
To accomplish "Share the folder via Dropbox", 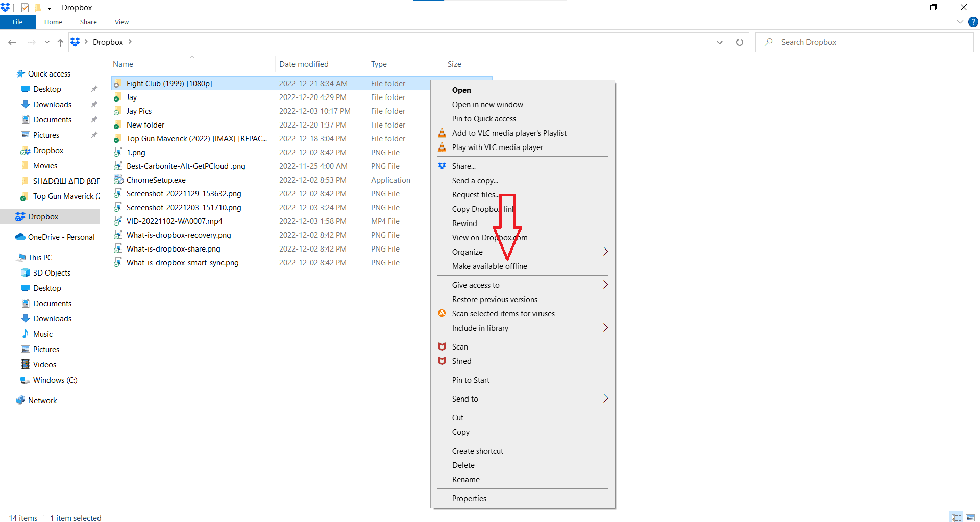I will pyautogui.click(x=463, y=166).
